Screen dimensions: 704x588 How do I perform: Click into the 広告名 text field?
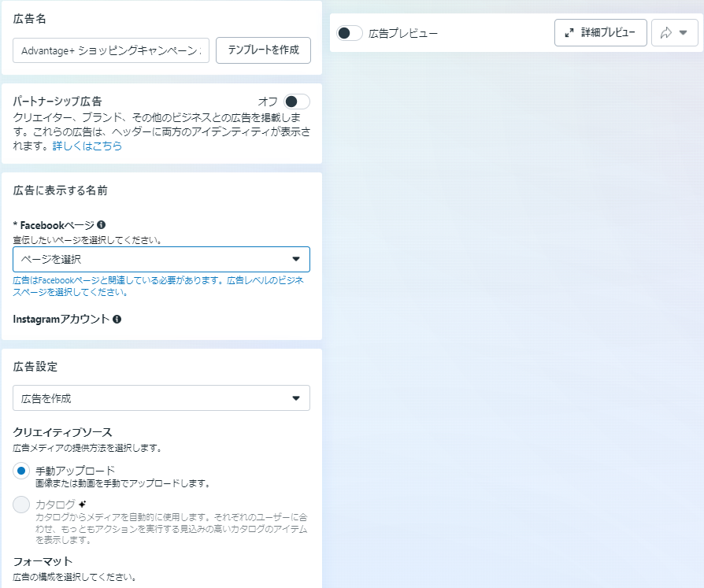tap(111, 50)
